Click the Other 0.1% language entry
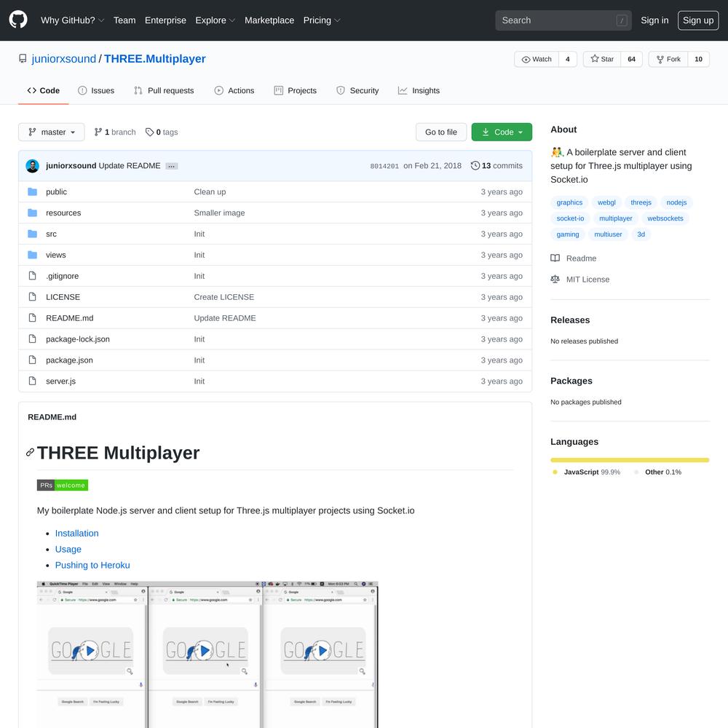Image resolution: width=728 pixels, height=728 pixels. click(x=658, y=472)
